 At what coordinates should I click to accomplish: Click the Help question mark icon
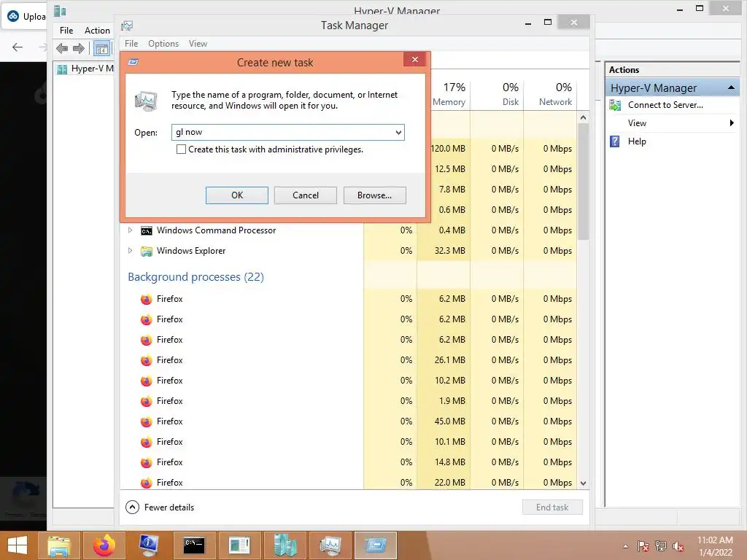coord(615,141)
